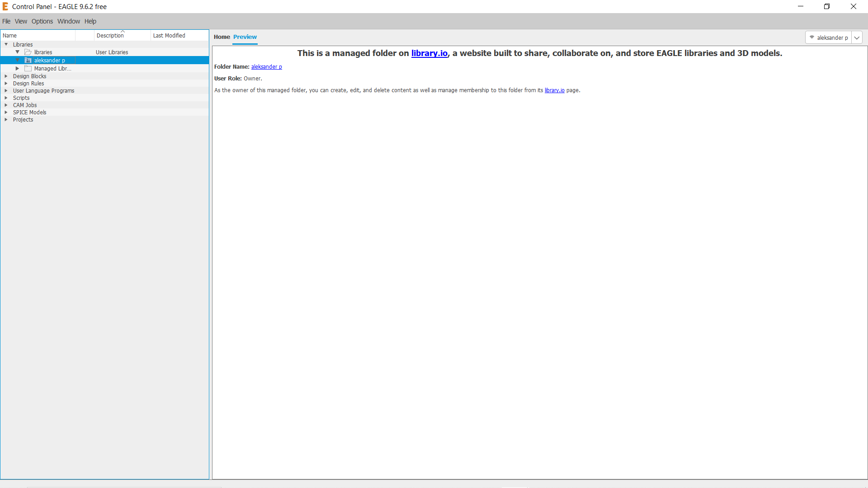Viewport: 868px width, 488px height.
Task: Open the Window menu
Action: (x=69, y=21)
